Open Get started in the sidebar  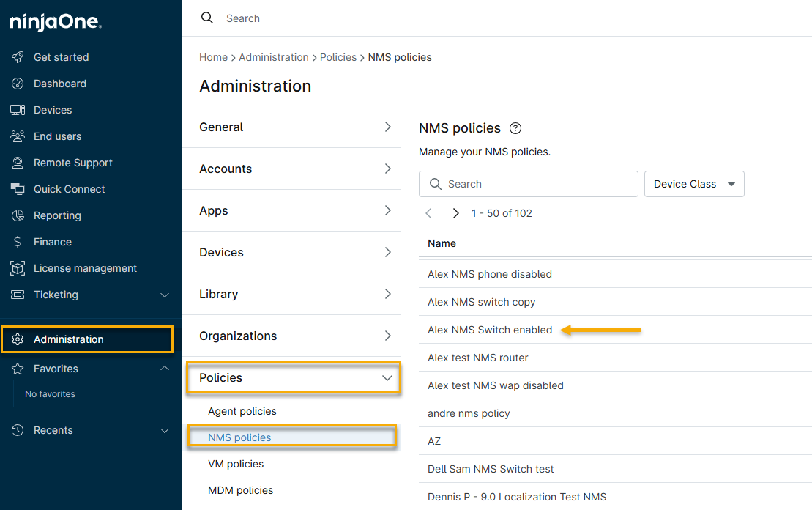(x=61, y=57)
